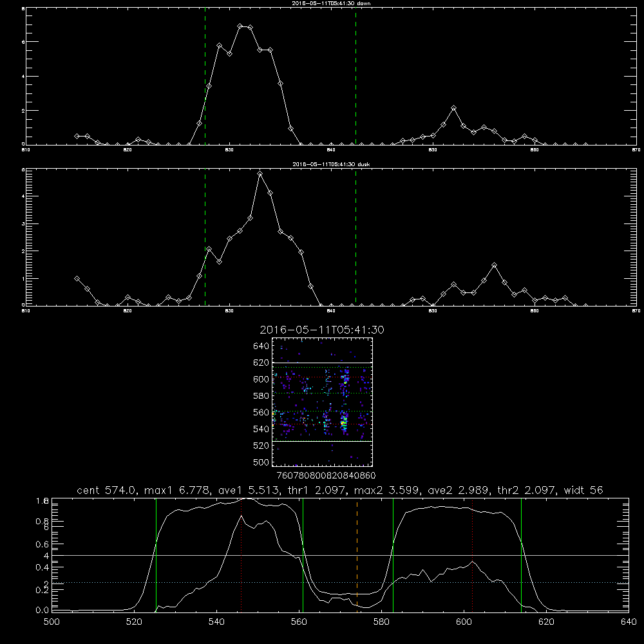
Task: Click the y-axis label 2 of dawn plot
Action: pyautogui.click(x=23, y=111)
